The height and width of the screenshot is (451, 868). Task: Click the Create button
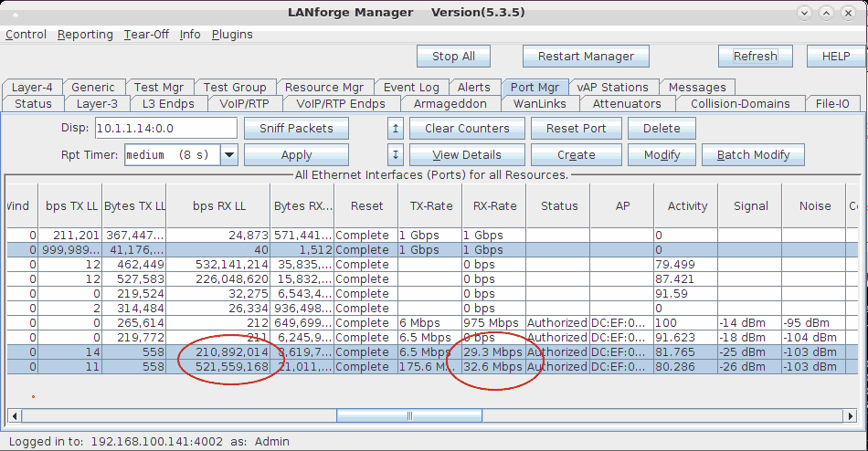pyautogui.click(x=577, y=155)
